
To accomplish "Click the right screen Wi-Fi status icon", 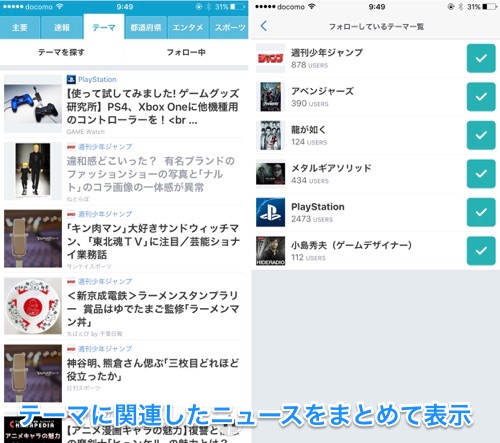I will tap(311, 6).
